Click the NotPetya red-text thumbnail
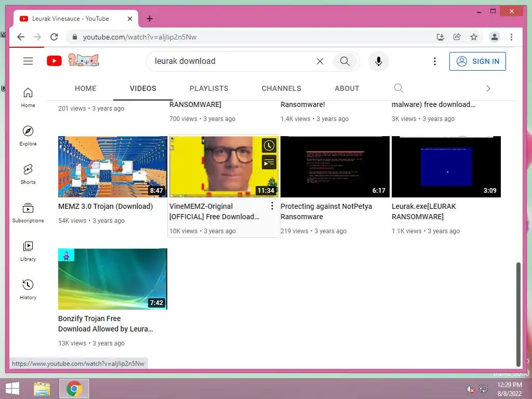 (335, 167)
